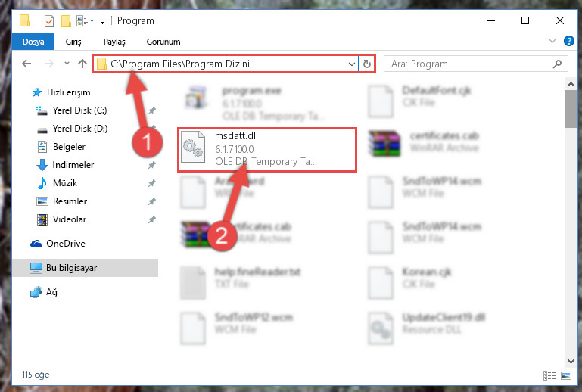This screenshot has width=582, height=392.
Task: Click search magnifier in Ara: Program box
Action: (557, 64)
